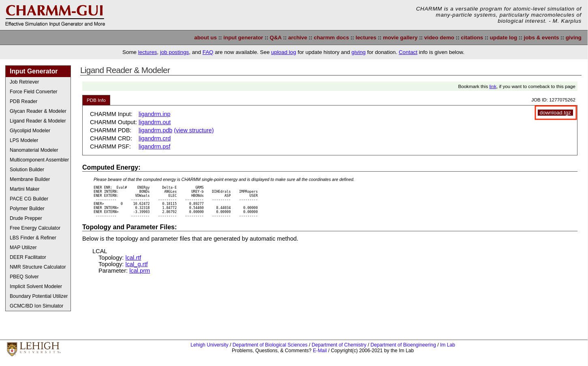Open the ligandrm.out output link
The width and height of the screenshot is (588, 366).
coord(154,122)
